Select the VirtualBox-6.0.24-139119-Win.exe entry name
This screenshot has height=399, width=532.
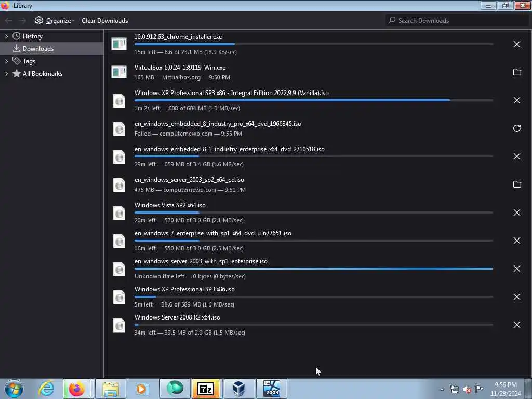click(180, 68)
